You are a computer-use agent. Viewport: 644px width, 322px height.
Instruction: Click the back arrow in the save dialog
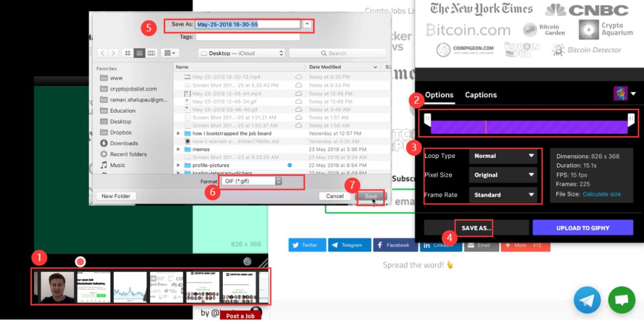tap(102, 53)
